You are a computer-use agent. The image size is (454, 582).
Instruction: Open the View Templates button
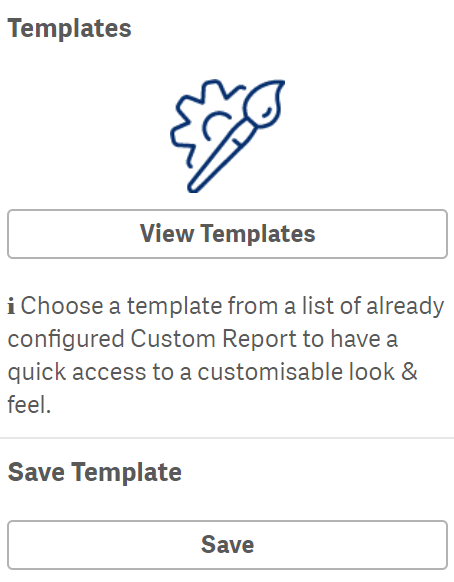click(x=227, y=234)
